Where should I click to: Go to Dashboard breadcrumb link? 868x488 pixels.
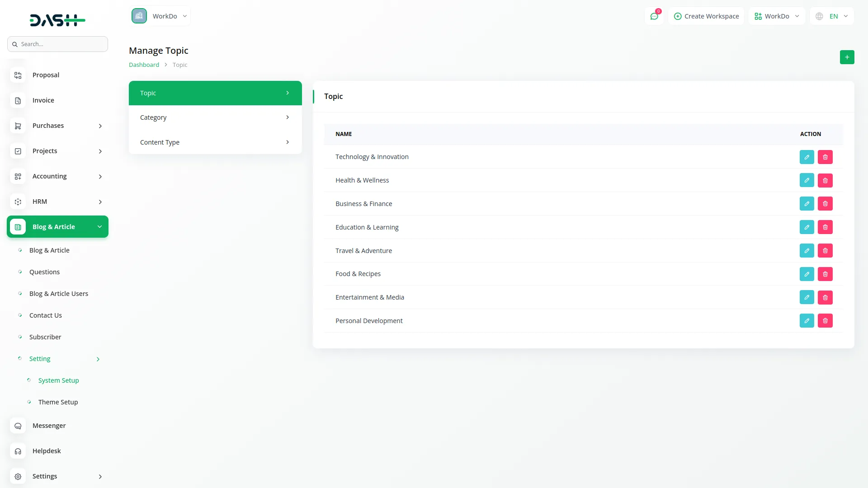[x=144, y=65]
